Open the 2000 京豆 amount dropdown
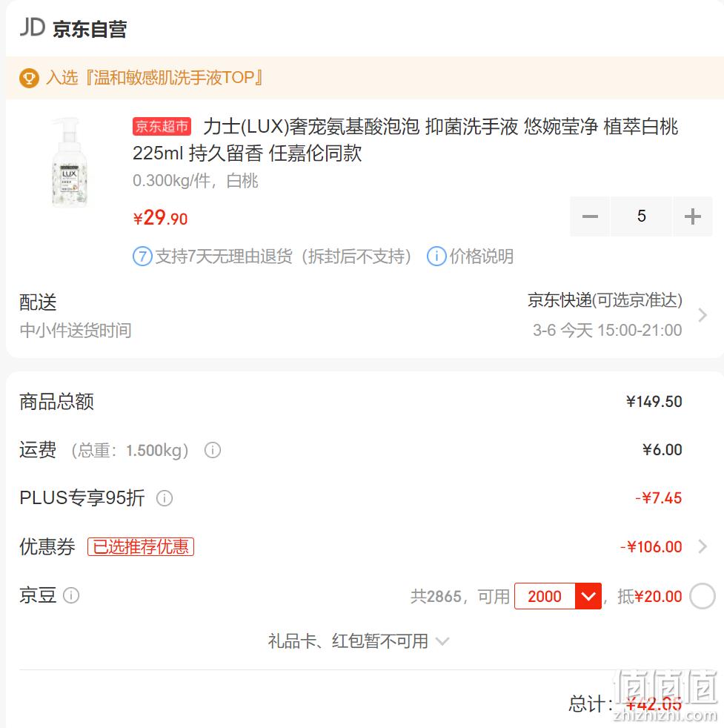 (x=588, y=596)
